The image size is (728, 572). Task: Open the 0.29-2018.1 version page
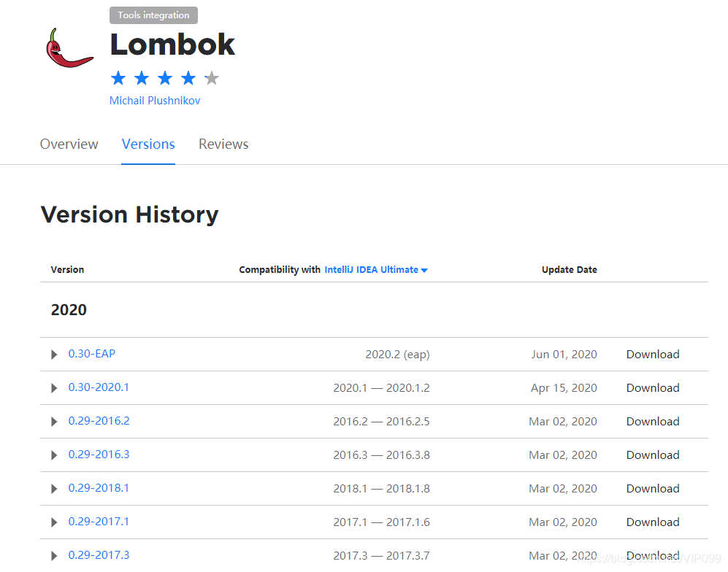(99, 488)
